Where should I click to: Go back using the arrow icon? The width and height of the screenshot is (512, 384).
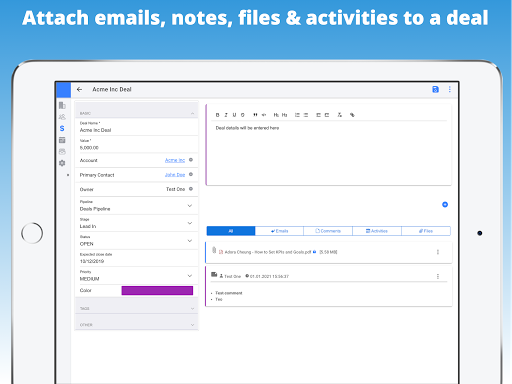tap(79, 89)
